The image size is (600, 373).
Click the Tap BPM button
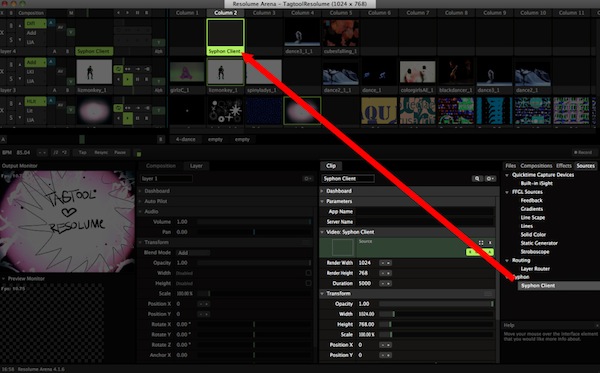[82, 152]
